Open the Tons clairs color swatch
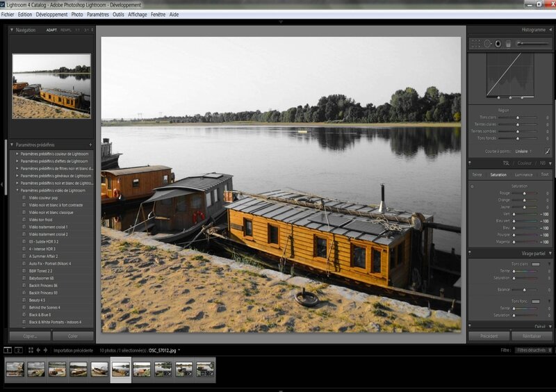This screenshot has height=392, width=556. click(535, 264)
